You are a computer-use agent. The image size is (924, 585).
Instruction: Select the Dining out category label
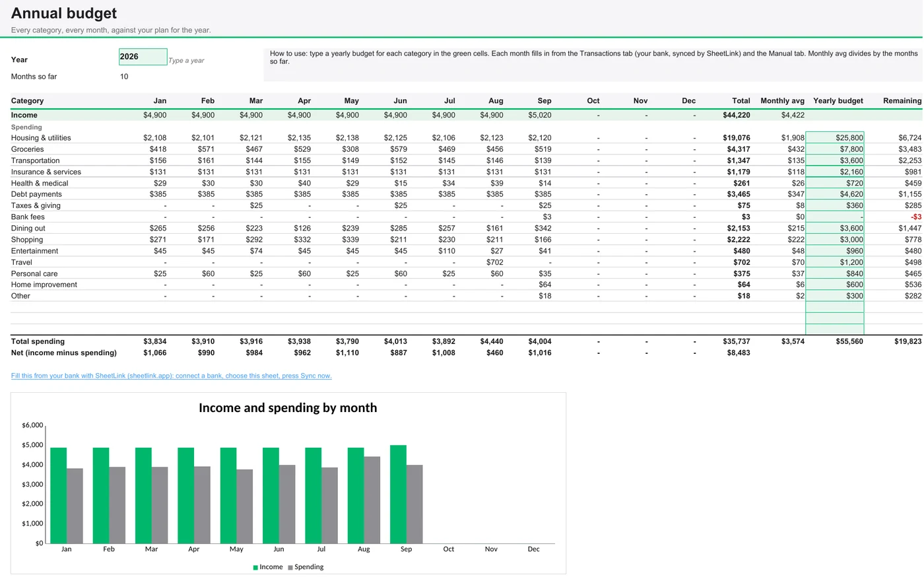28,228
